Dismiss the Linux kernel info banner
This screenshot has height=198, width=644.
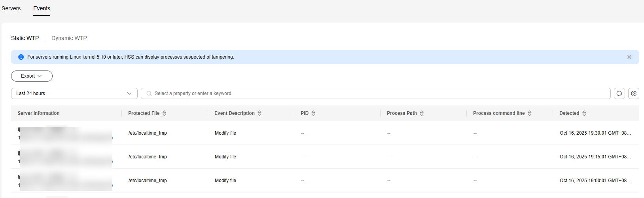tap(629, 57)
